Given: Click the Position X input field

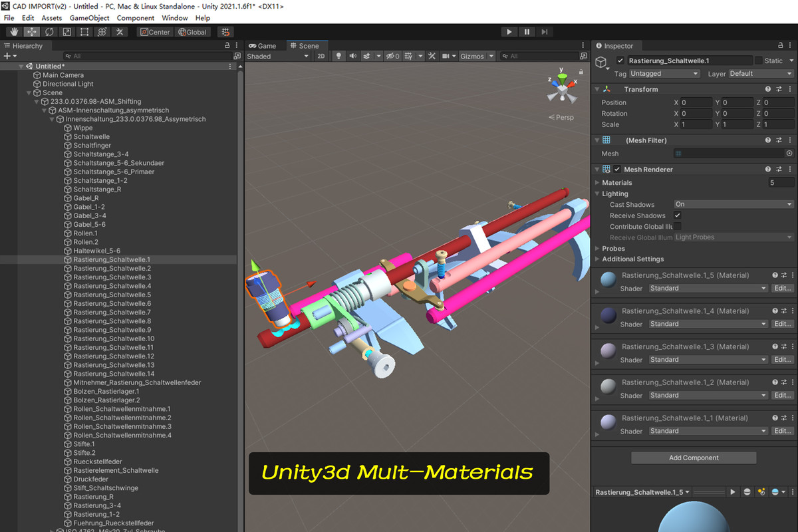Looking at the screenshot, I should (696, 102).
